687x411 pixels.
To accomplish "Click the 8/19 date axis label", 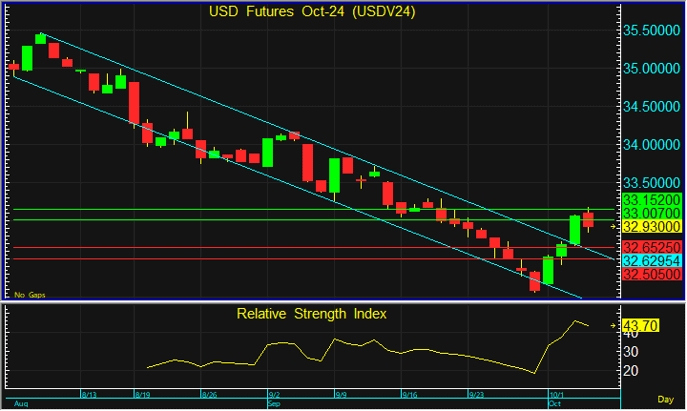I will coord(143,395).
